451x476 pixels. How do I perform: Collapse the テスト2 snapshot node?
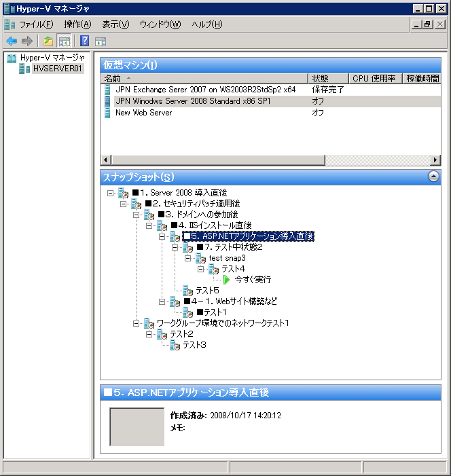click(x=149, y=335)
